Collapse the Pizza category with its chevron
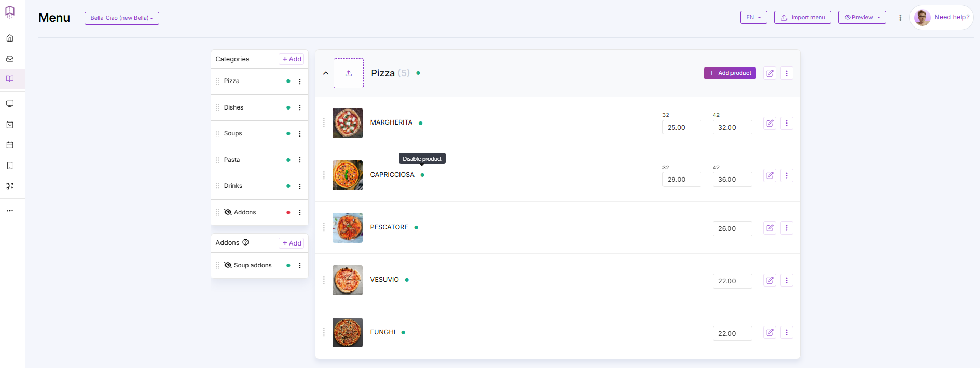Image resolution: width=980 pixels, height=368 pixels. (x=326, y=73)
